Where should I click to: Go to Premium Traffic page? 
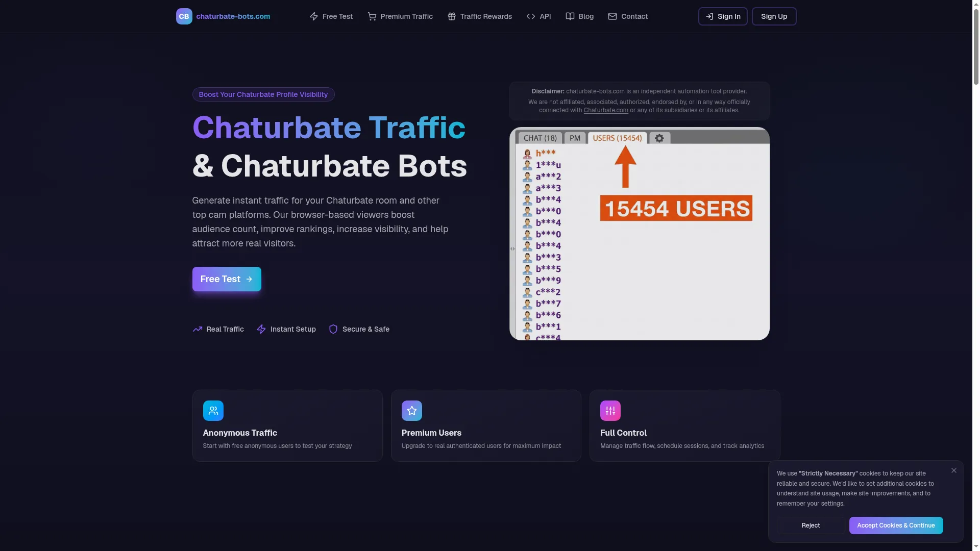pos(400,16)
